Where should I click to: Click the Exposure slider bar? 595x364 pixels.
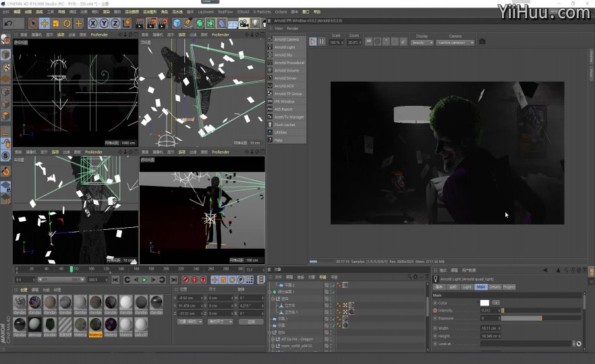tap(541, 318)
